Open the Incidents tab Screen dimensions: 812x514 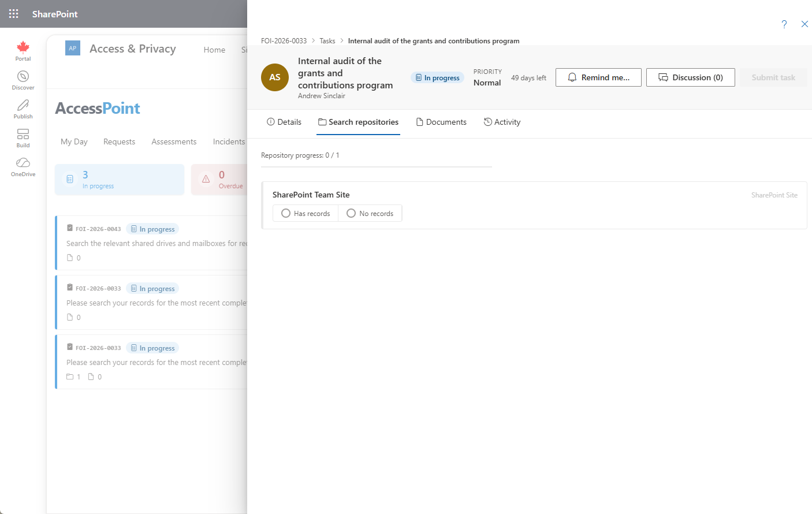click(229, 142)
